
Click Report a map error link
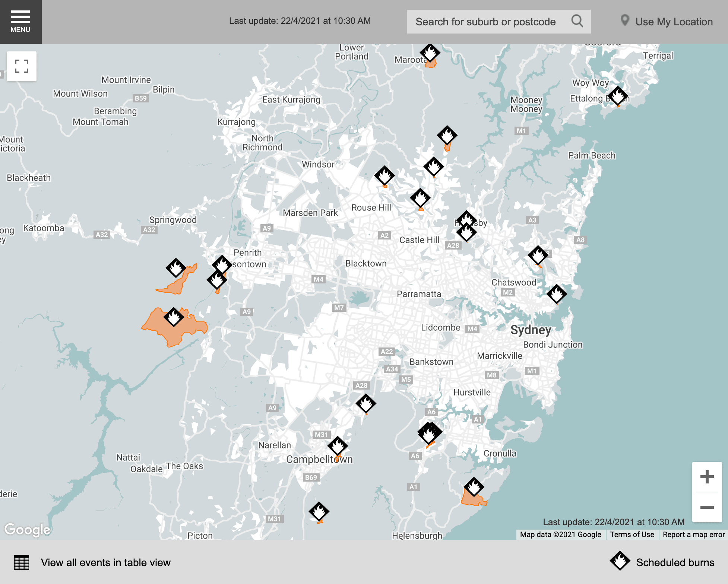tap(693, 534)
